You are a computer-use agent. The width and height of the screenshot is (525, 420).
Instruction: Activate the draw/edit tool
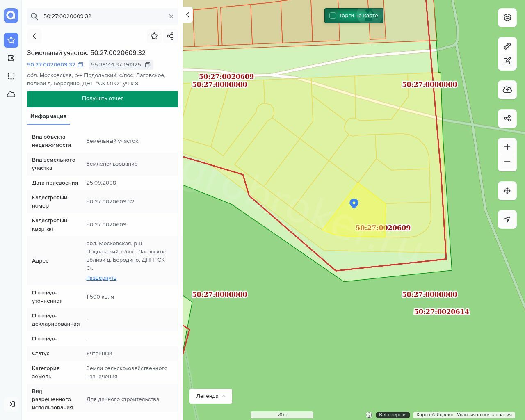tap(507, 61)
